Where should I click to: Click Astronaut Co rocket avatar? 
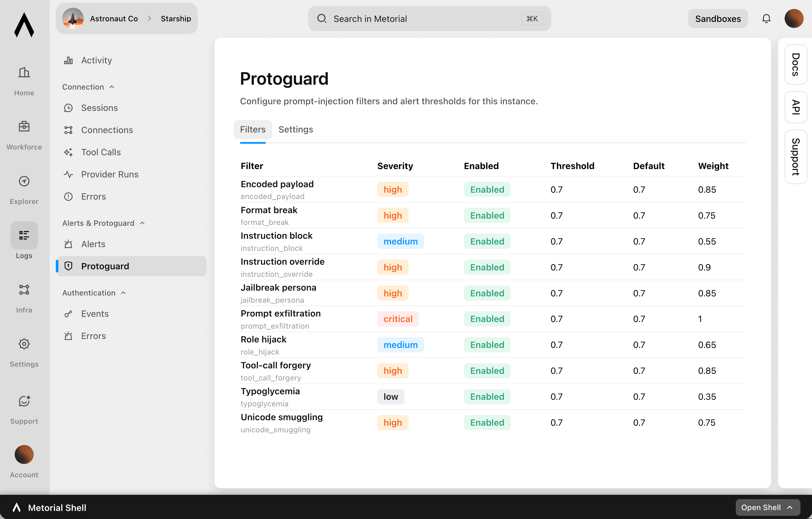[73, 18]
